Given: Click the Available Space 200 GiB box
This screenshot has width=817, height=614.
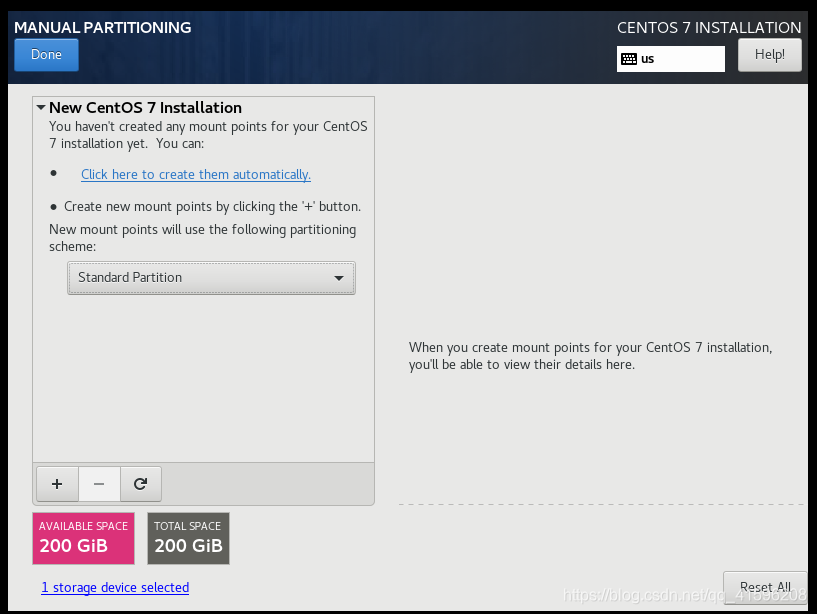Looking at the screenshot, I should coord(83,538).
